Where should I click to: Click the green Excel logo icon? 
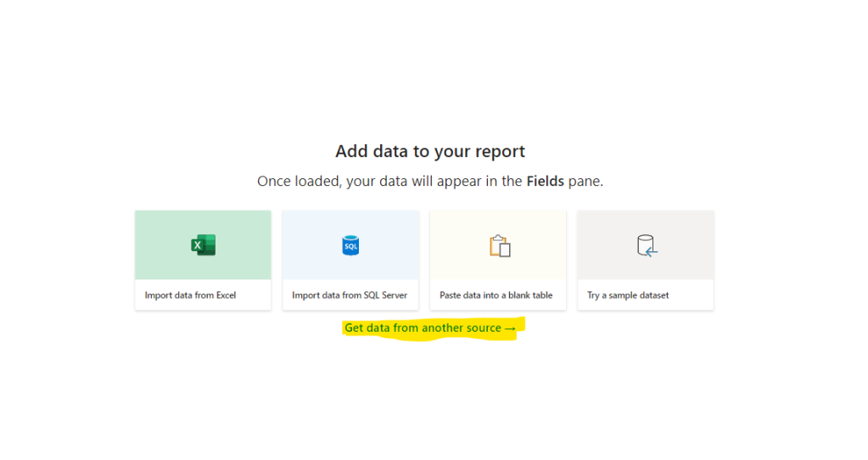coord(203,245)
